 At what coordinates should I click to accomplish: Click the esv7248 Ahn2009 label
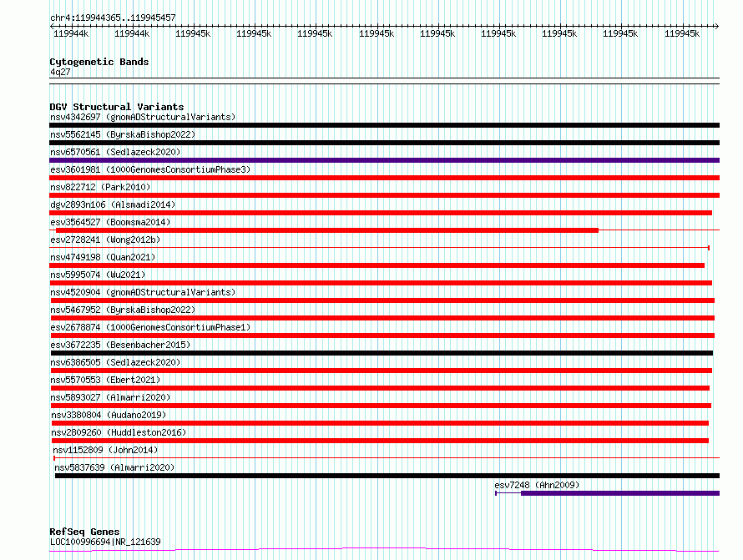point(537,485)
